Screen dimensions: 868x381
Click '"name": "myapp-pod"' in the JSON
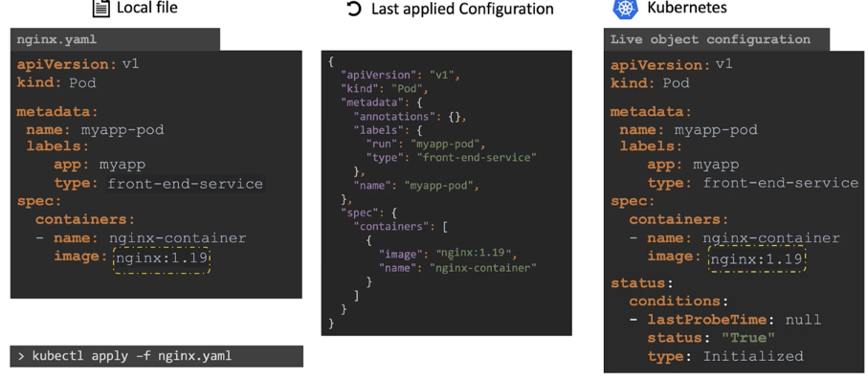coord(416,186)
